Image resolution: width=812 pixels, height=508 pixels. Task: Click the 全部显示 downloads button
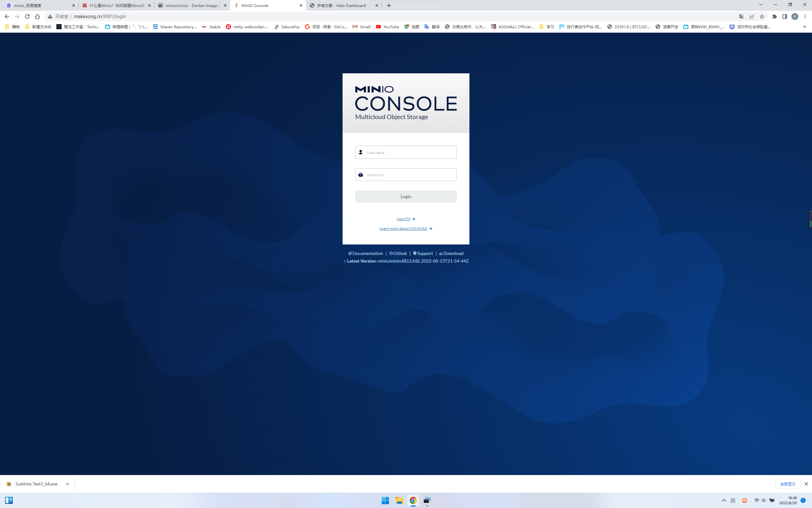788,484
